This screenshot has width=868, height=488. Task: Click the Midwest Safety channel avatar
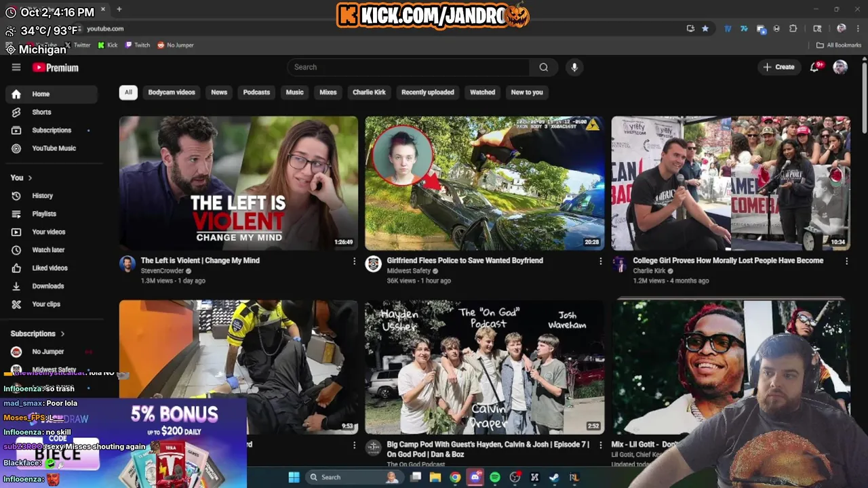[x=374, y=264]
